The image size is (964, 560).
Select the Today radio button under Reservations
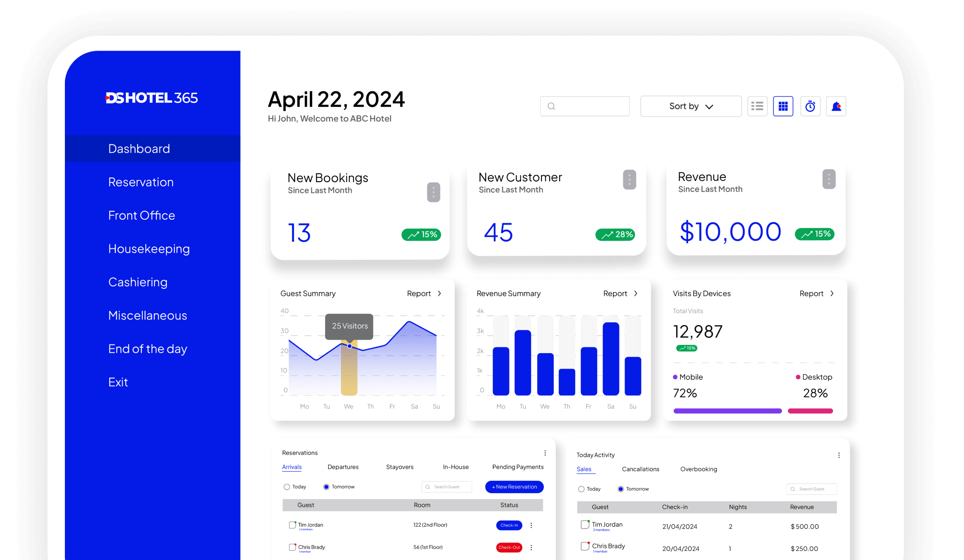tap(287, 486)
